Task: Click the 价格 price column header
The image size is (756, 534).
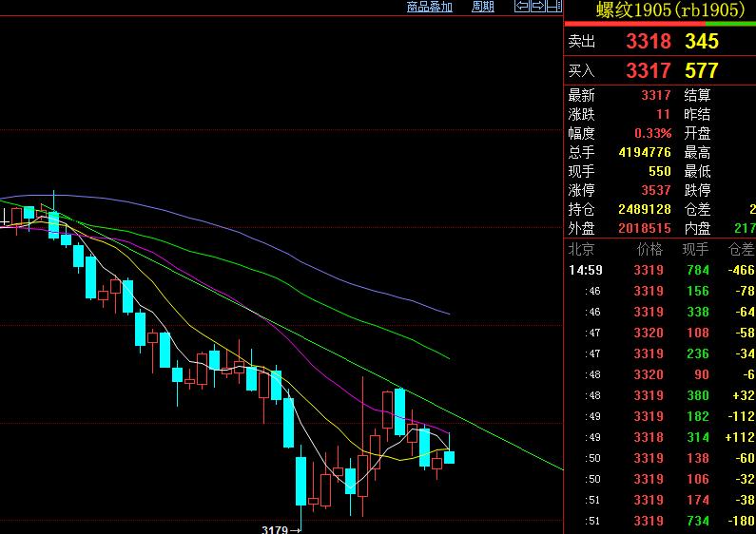Action: pos(649,249)
